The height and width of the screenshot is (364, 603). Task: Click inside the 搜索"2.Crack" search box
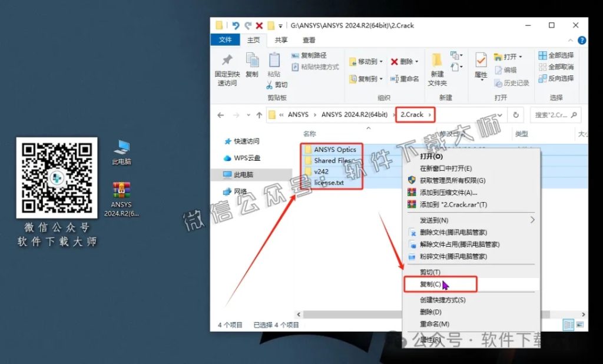click(x=552, y=115)
